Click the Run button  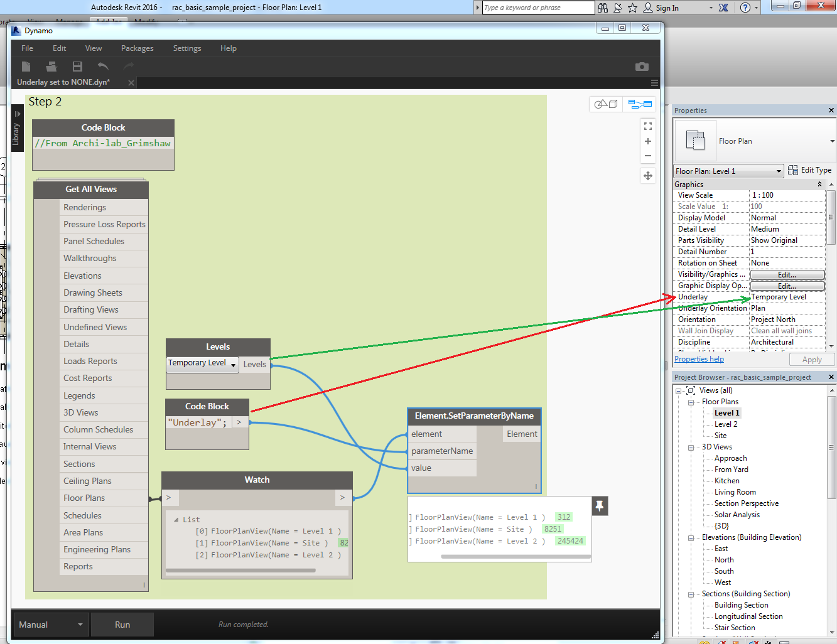[122, 625]
